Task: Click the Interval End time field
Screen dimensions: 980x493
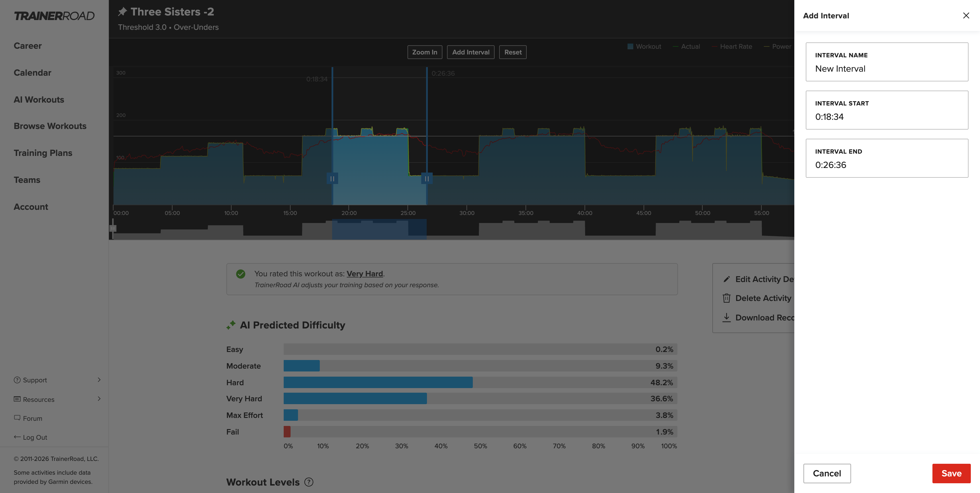Action: 887,158
